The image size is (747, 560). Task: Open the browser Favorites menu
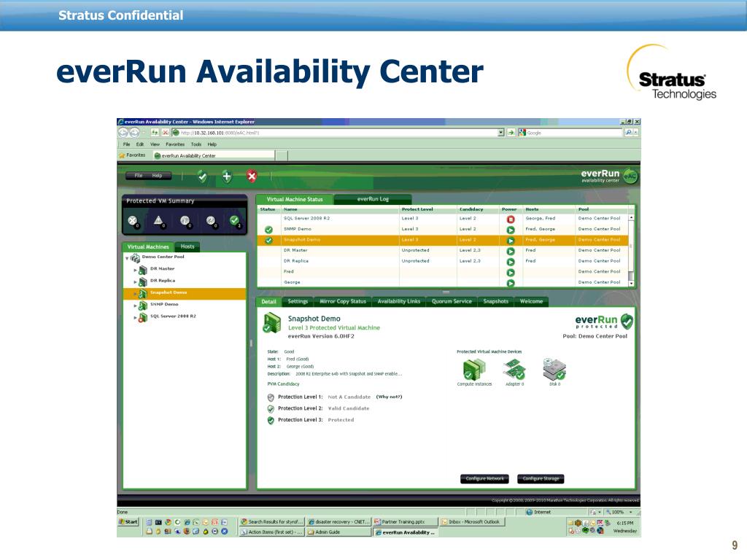pyautogui.click(x=175, y=144)
